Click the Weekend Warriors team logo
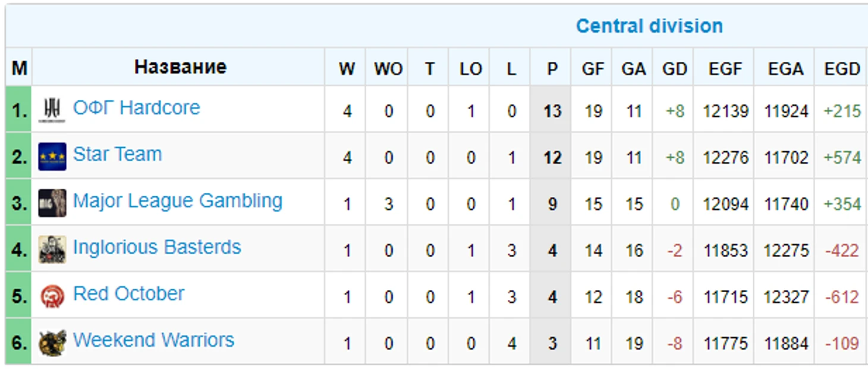The image size is (868, 369). coord(52,342)
